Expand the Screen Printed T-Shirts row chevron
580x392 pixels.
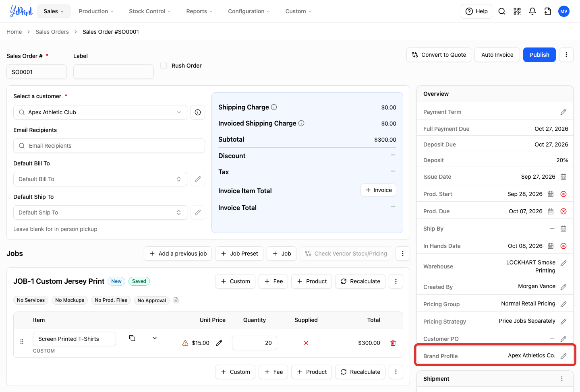point(155,338)
